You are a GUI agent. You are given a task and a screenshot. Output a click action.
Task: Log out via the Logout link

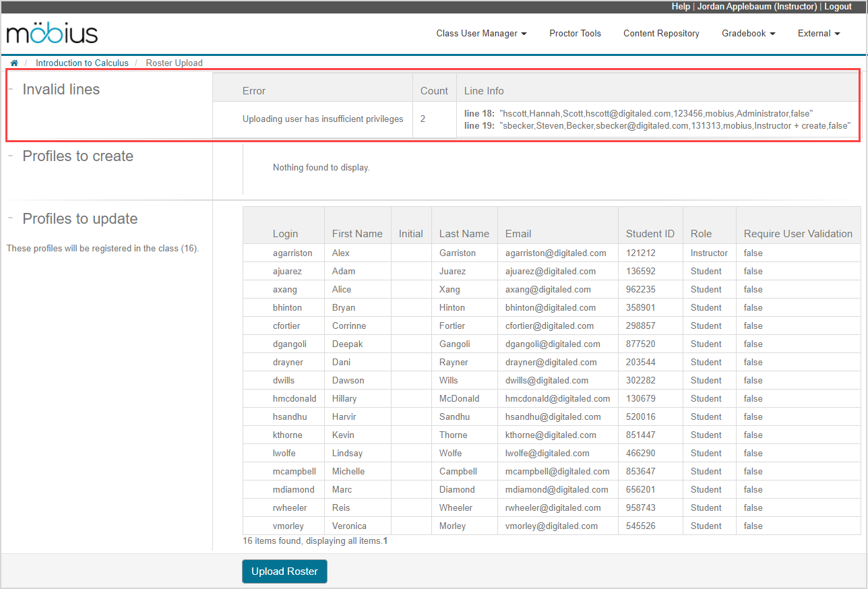[838, 6]
